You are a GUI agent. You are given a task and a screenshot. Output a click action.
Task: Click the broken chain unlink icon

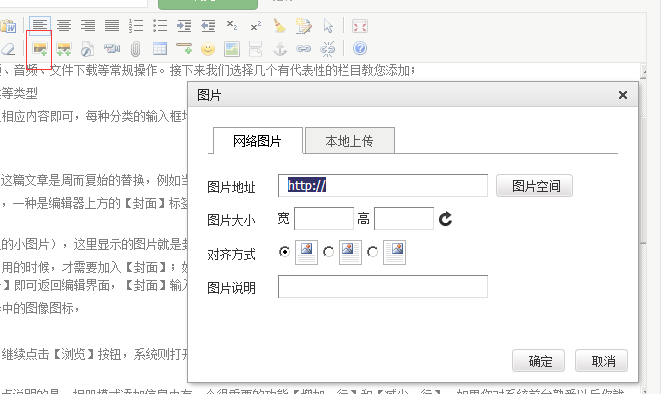[328, 49]
